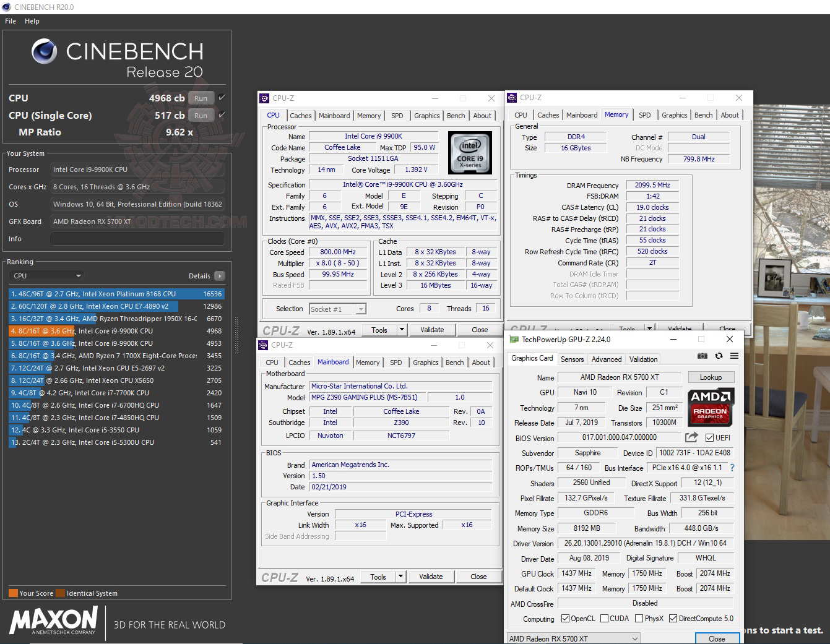Image resolution: width=830 pixels, height=644 pixels.
Task: Select Graphics tab in CPU-Z processor window
Action: pyautogui.click(x=427, y=116)
